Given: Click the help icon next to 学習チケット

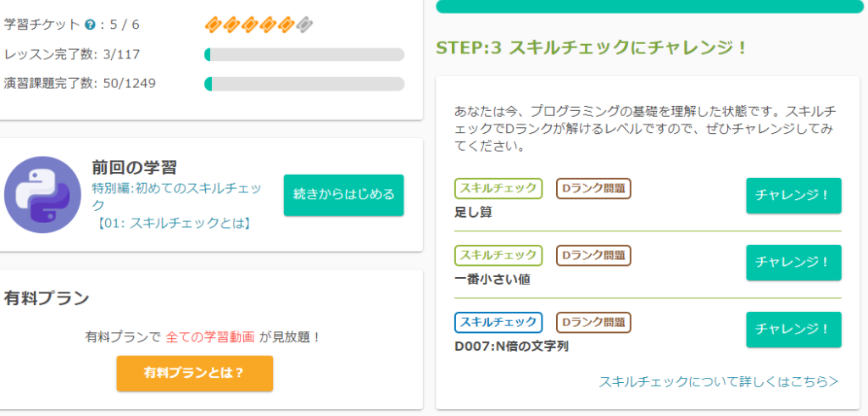Looking at the screenshot, I should 90,25.
